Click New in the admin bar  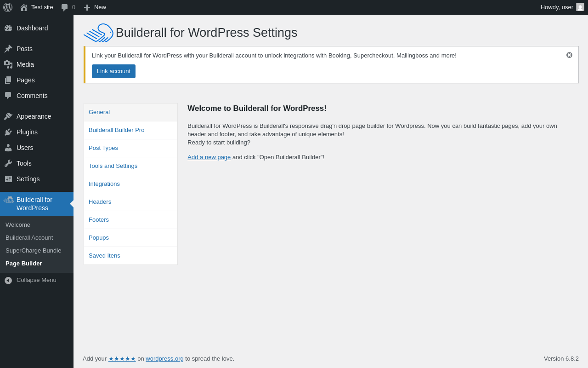[100, 7]
